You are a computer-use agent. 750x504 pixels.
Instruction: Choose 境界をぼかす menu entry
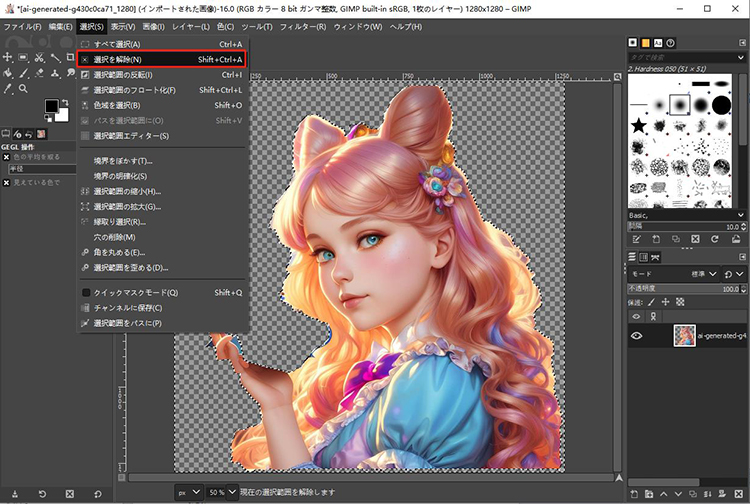(x=163, y=161)
